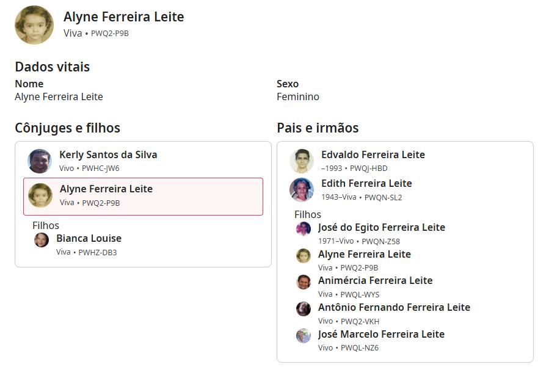
Task: Click Animércia Ferreira Leite's avatar
Action: point(304,282)
